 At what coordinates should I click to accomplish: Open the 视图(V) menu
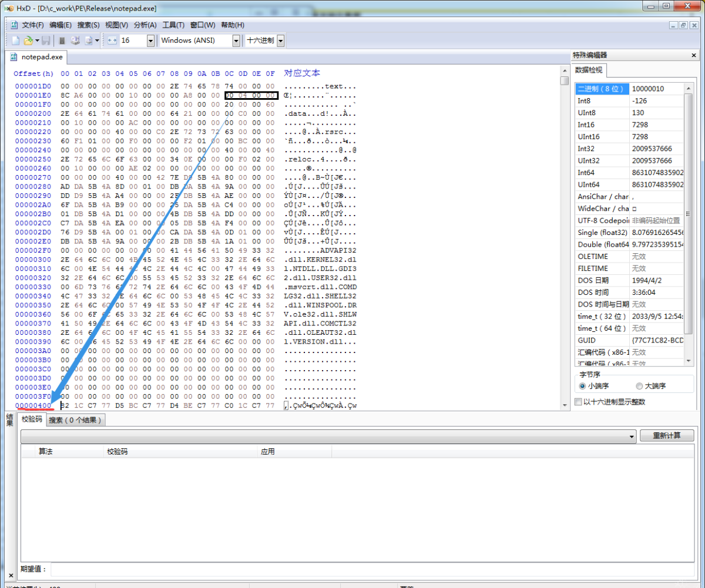click(116, 25)
